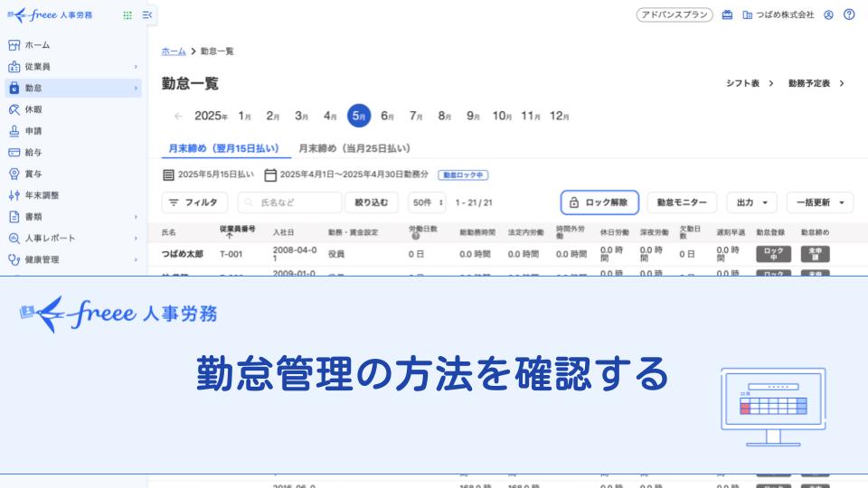The height and width of the screenshot is (488, 868).
Task: Open the シフト表 link
Action: tap(750, 83)
